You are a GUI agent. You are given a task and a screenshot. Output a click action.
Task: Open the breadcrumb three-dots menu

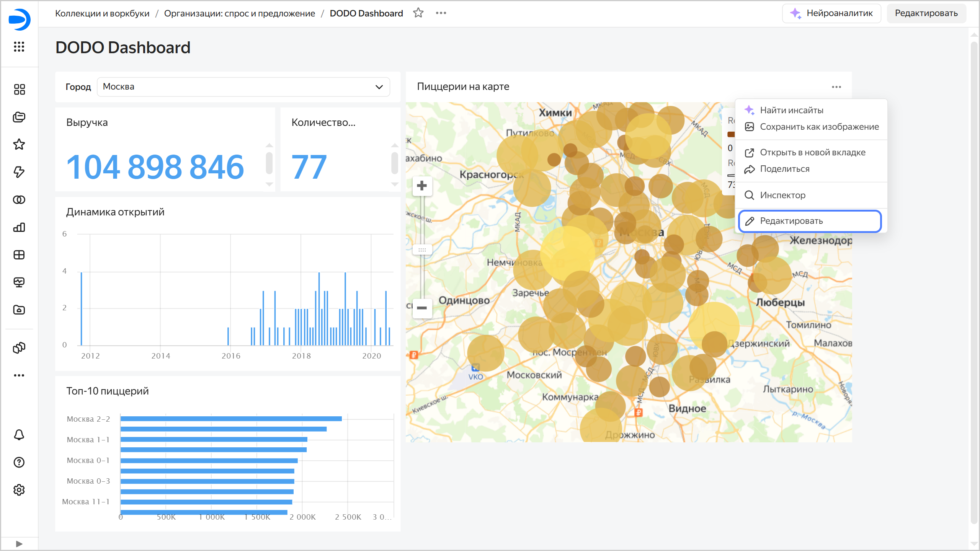click(441, 13)
